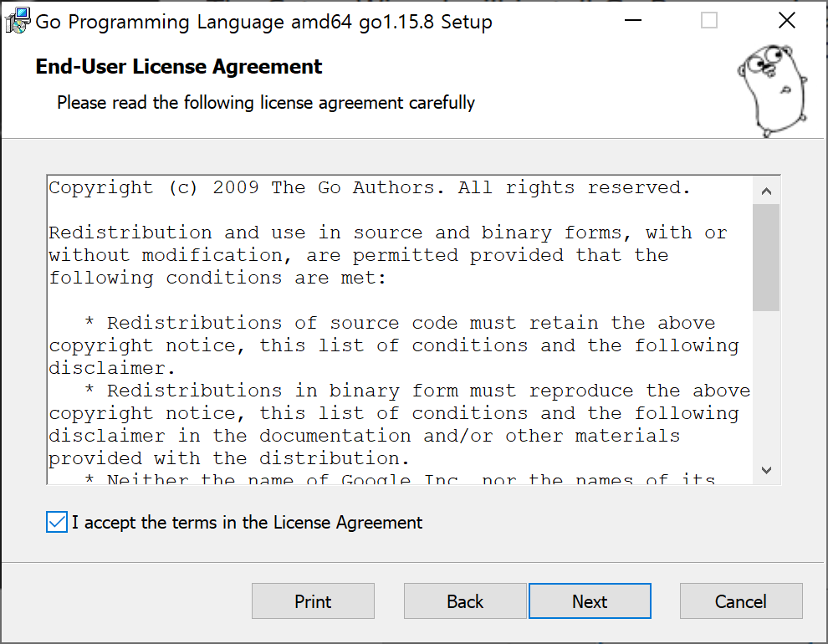
Task: Click the 'I accept the terms' label text
Action: pos(247,523)
